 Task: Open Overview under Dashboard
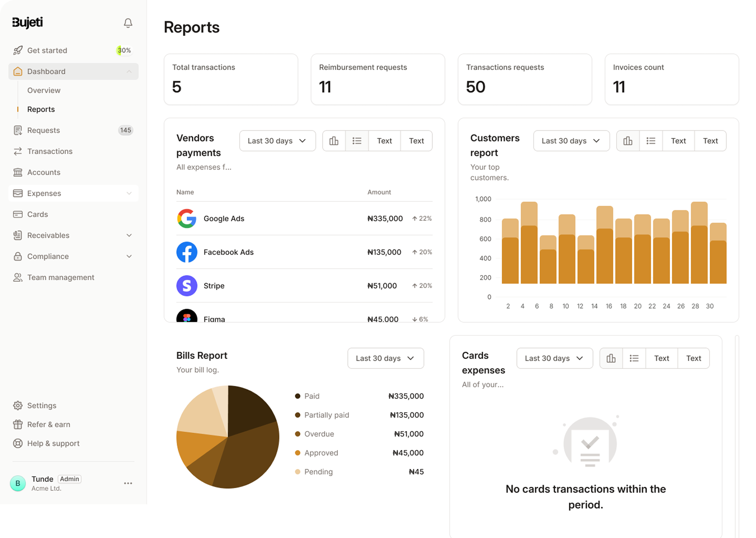click(44, 90)
